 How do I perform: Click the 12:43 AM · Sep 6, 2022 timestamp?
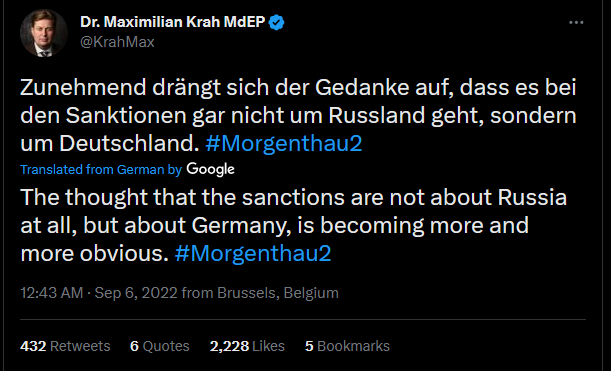point(99,293)
